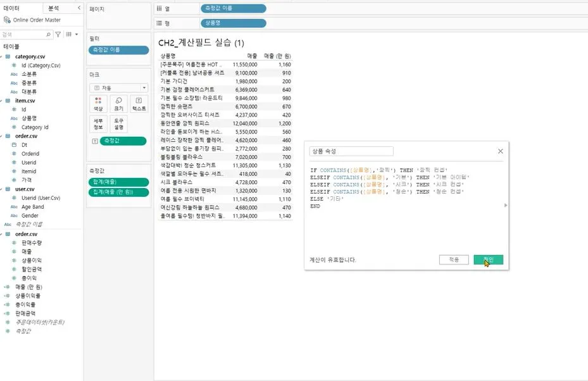This screenshot has width=588, height=381.
Task: Select the 상품이익률 calculated field
Action: 28,296
